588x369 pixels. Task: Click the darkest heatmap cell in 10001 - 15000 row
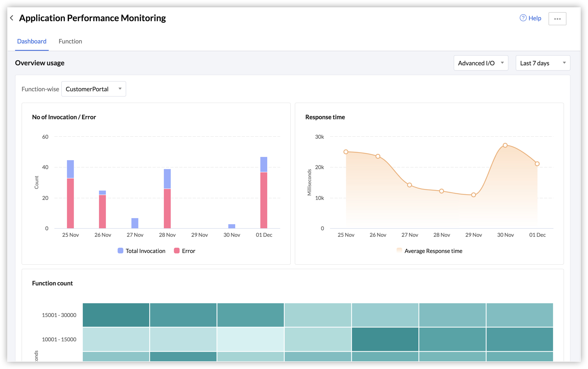click(385, 339)
